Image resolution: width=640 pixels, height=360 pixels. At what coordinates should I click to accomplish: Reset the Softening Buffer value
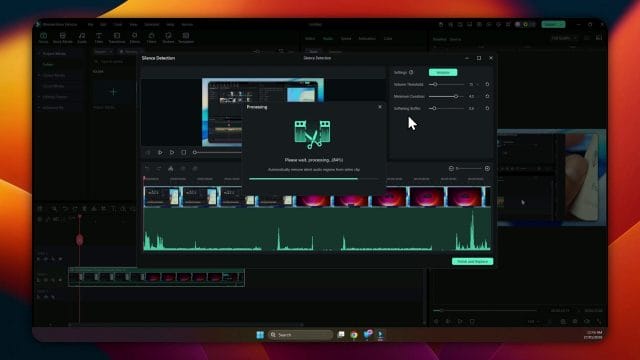click(487, 109)
